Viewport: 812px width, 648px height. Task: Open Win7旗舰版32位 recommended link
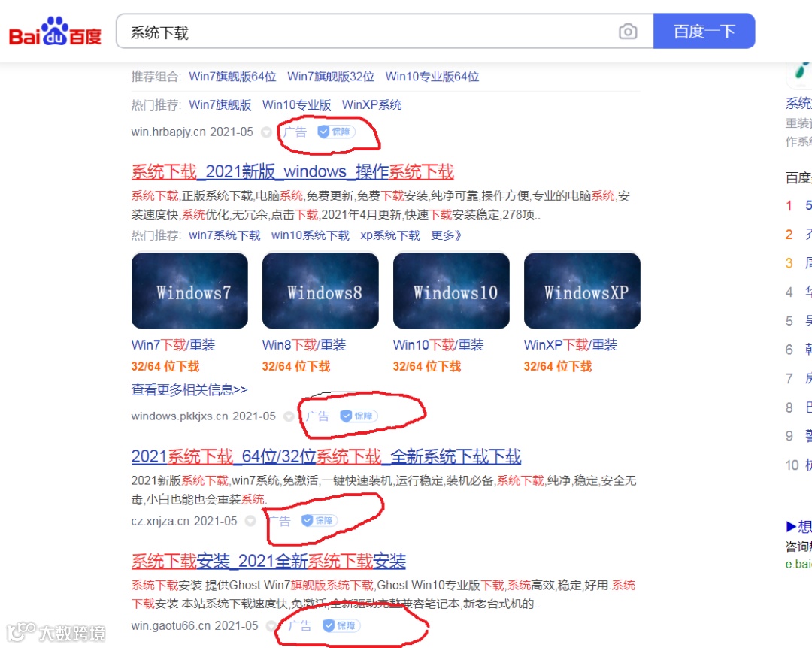(331, 77)
